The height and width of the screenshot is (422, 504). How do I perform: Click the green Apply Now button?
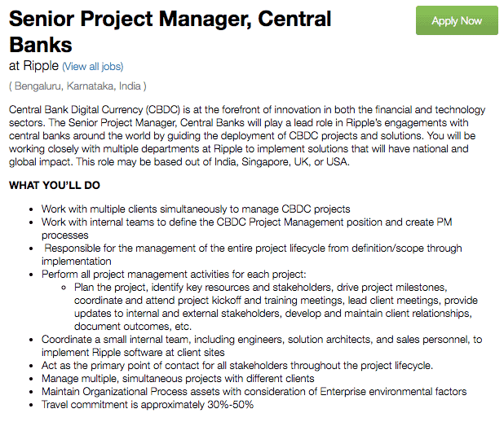(x=457, y=20)
